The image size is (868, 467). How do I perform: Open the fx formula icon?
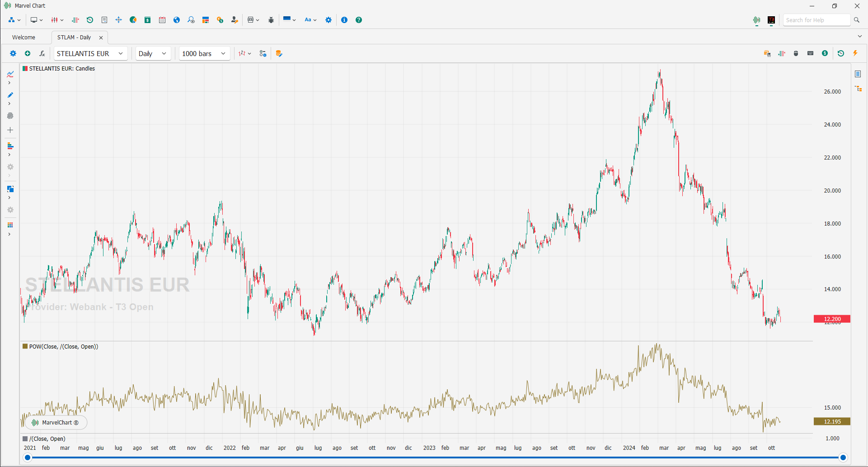42,53
